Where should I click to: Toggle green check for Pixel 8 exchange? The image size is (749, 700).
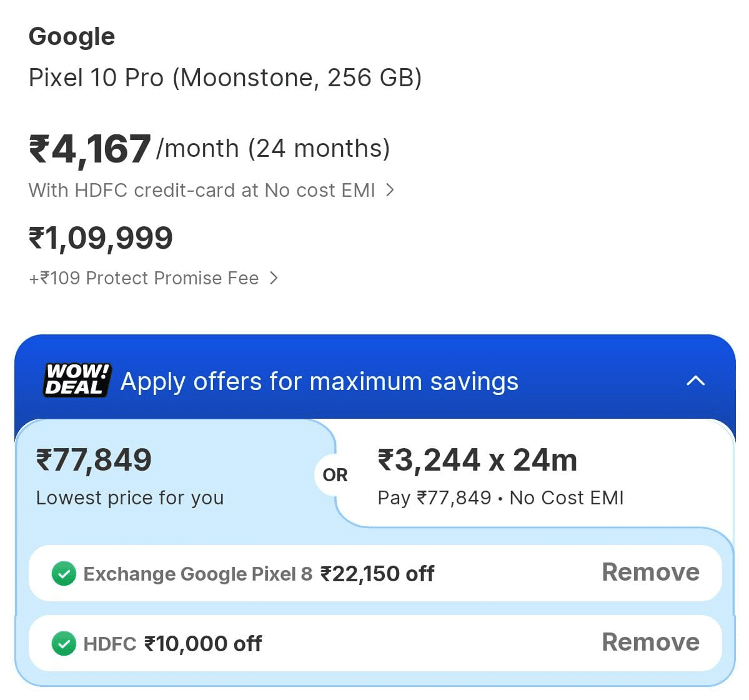tap(64, 574)
